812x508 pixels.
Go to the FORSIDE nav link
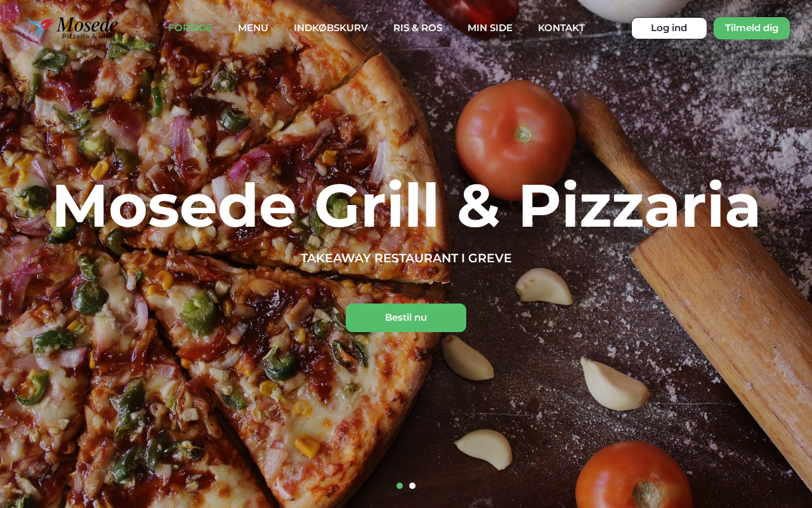pyautogui.click(x=190, y=28)
